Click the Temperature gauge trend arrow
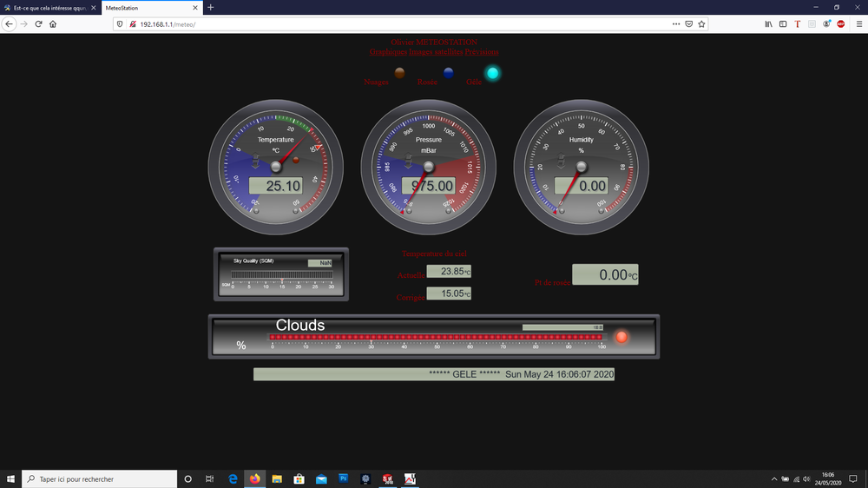Viewport: 868px width, 488px height. point(255,162)
